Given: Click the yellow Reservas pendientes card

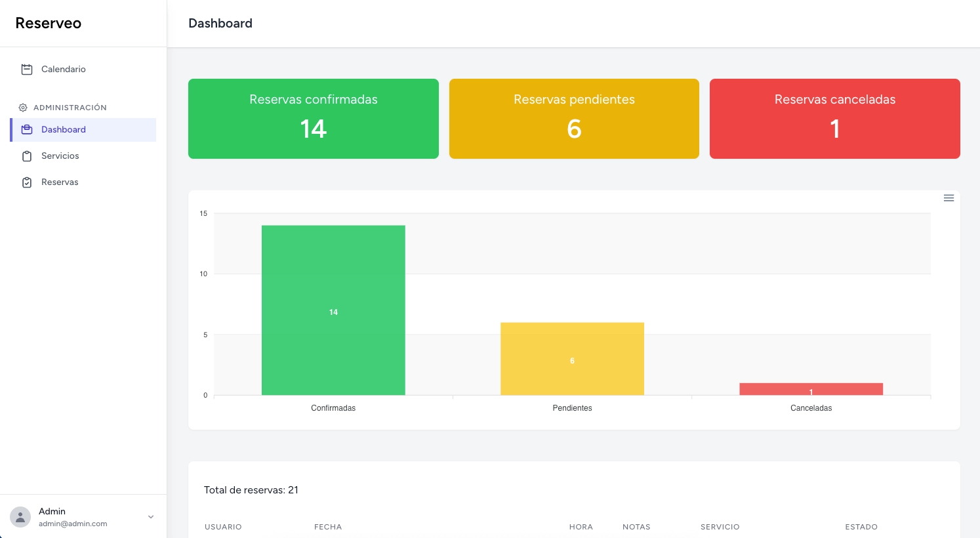Looking at the screenshot, I should point(574,119).
